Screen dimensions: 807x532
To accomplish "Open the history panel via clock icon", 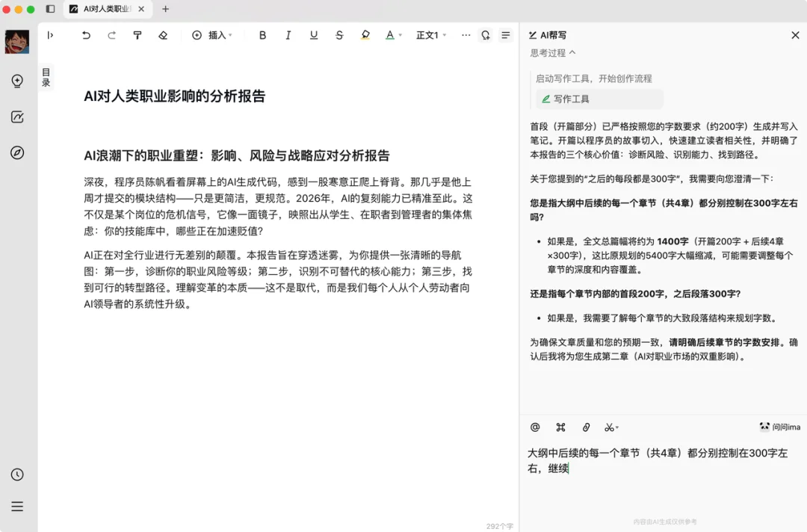I will click(17, 473).
